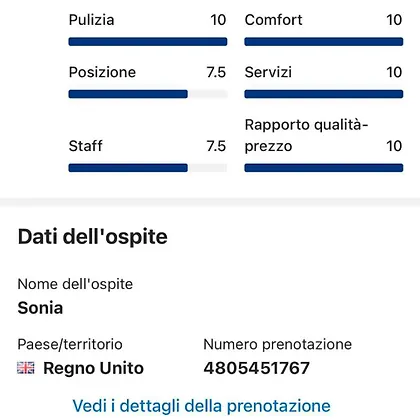
Task: Click the Comfort category label
Action: [273, 20]
